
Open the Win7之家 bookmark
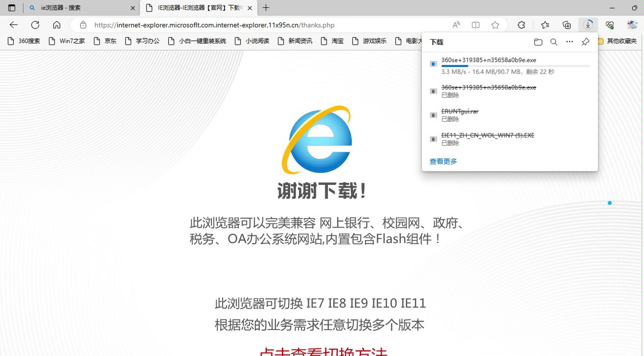pyautogui.click(x=67, y=41)
